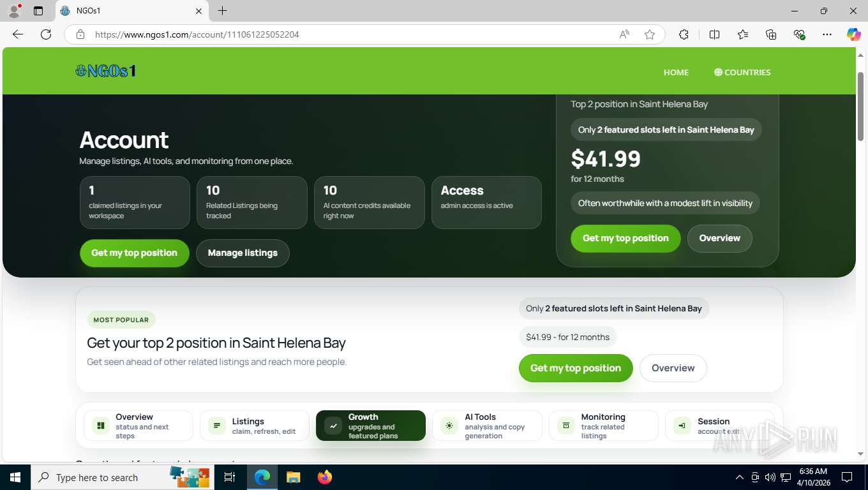The width and height of the screenshot is (868, 490).
Task: Click Overview in Most Popular banner
Action: coord(673,368)
